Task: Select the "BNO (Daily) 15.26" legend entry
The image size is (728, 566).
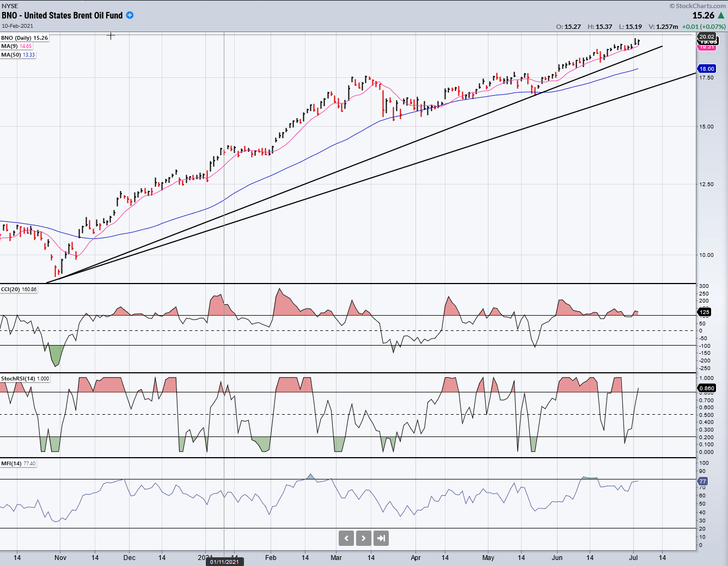Action: point(25,38)
